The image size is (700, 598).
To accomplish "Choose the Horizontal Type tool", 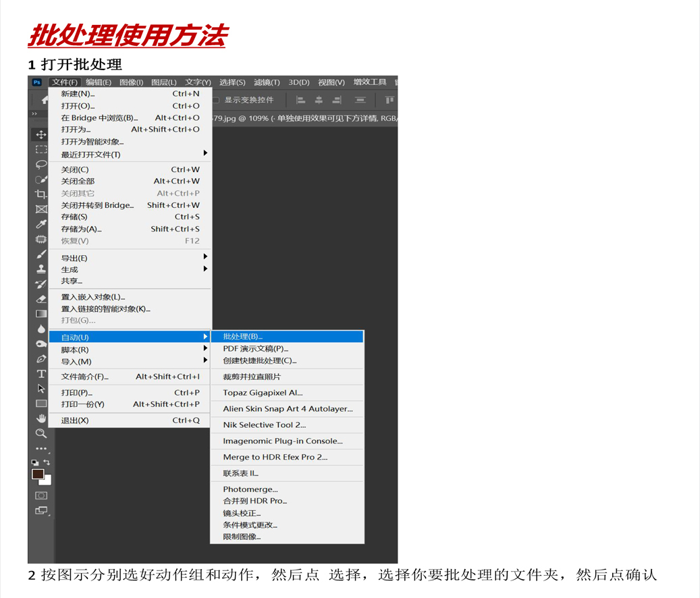I will (41, 374).
